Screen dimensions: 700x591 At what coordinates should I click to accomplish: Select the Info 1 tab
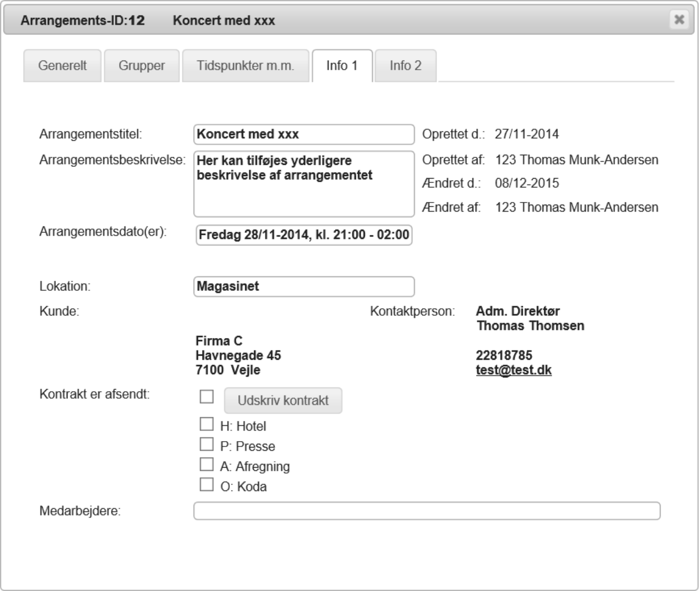click(342, 66)
